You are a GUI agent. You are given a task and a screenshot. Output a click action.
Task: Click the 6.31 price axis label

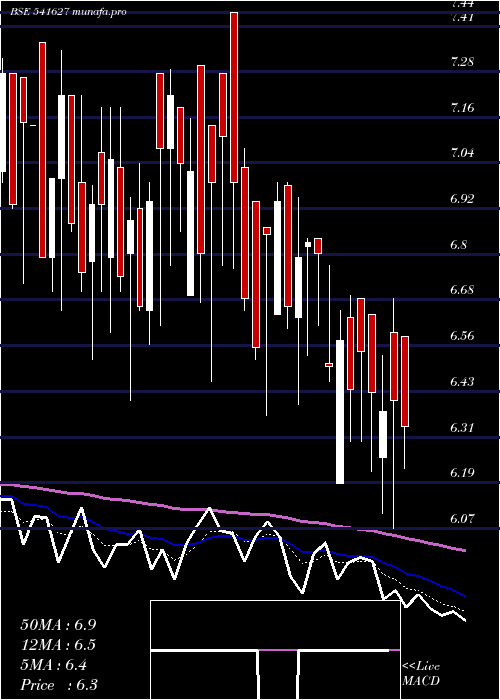click(462, 427)
